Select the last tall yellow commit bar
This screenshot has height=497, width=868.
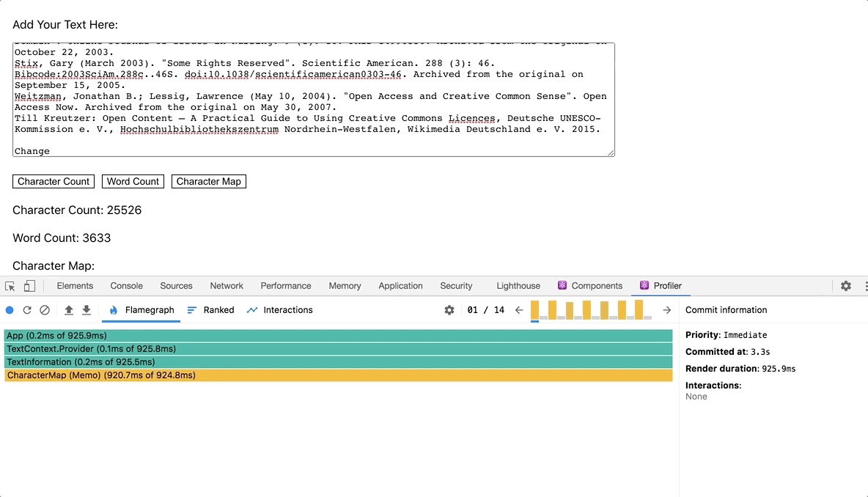(x=639, y=309)
